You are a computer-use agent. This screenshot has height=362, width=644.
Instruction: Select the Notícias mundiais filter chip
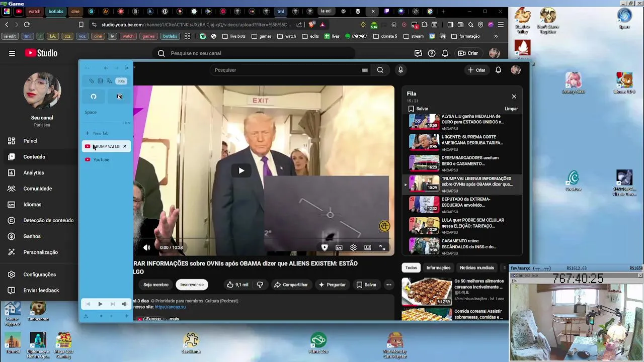(477, 268)
